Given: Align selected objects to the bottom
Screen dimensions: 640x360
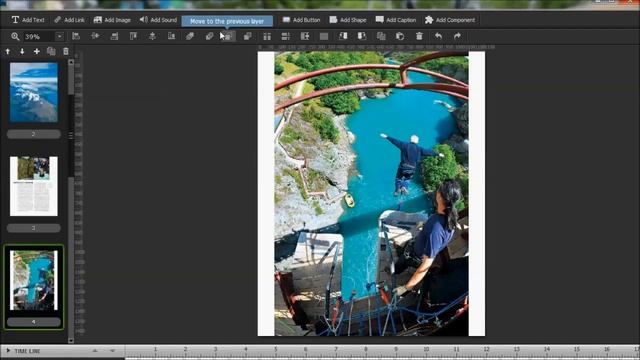Looking at the screenshot, I should pyautogui.click(x=171, y=36).
